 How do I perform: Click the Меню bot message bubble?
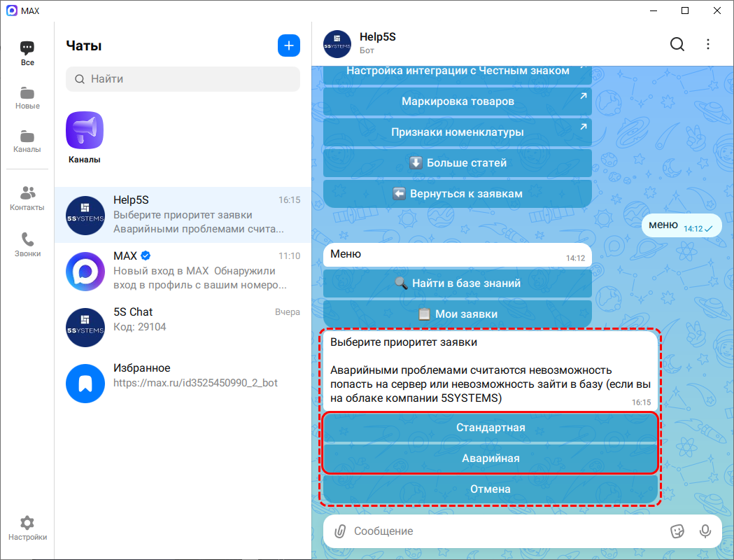coord(458,255)
